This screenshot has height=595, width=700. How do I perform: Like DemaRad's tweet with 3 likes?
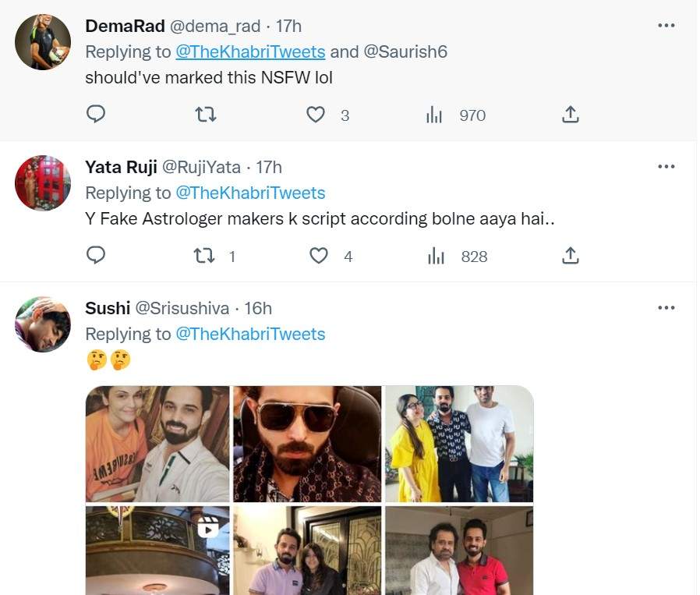315,115
